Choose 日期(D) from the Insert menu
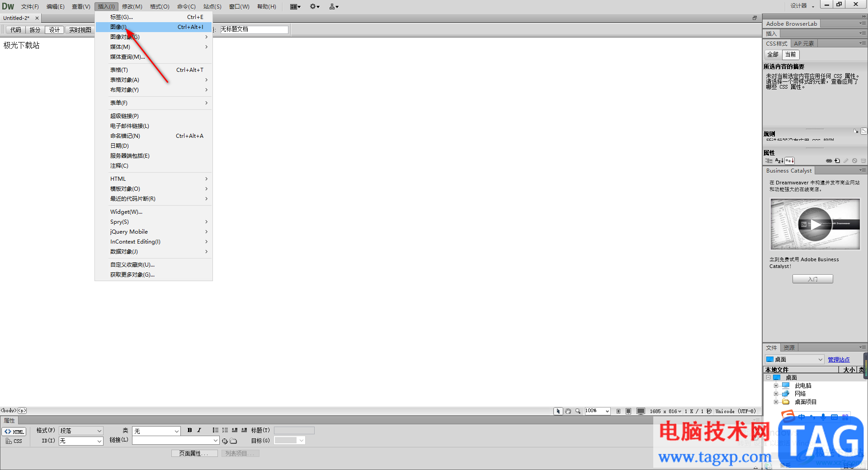868x470 pixels. point(154,146)
